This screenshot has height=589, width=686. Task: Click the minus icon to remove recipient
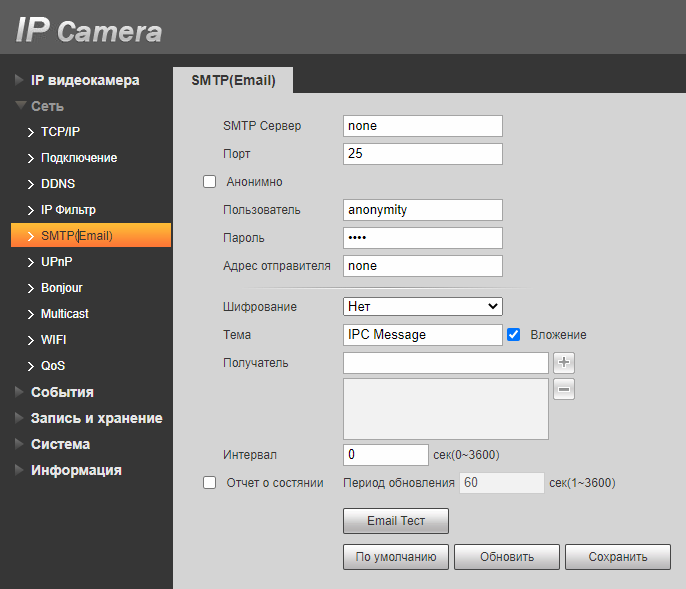[564, 389]
